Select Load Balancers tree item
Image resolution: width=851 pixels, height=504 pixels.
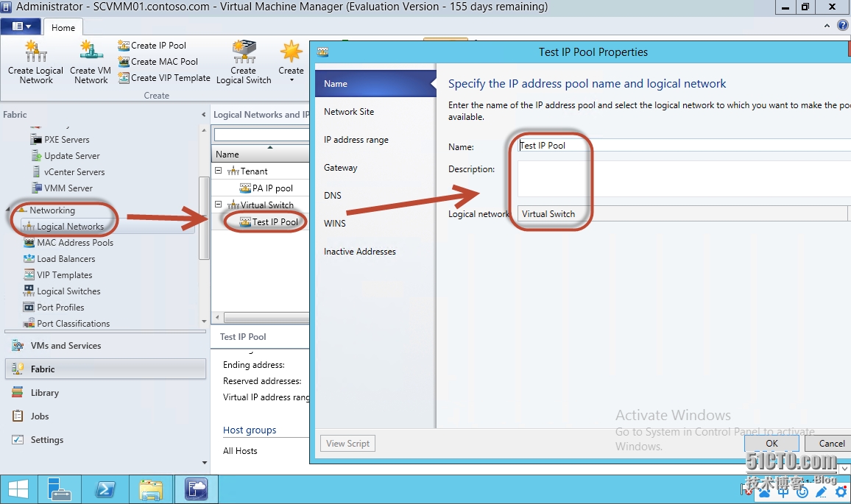tap(60, 259)
